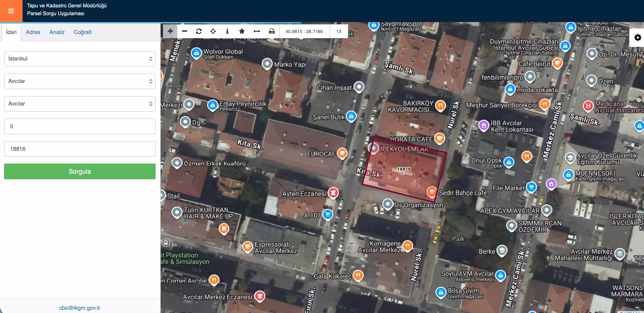
Task: Click the EUROCAF cafe marker
Action: tap(342, 153)
